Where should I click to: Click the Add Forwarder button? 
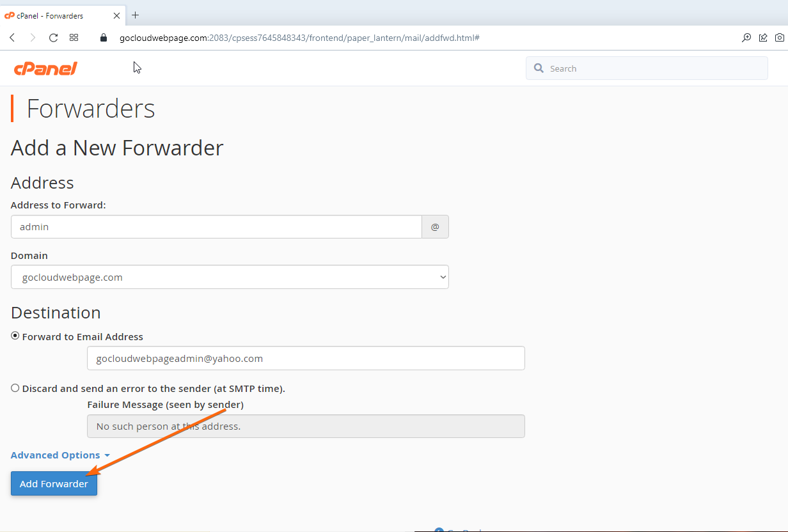click(x=54, y=483)
